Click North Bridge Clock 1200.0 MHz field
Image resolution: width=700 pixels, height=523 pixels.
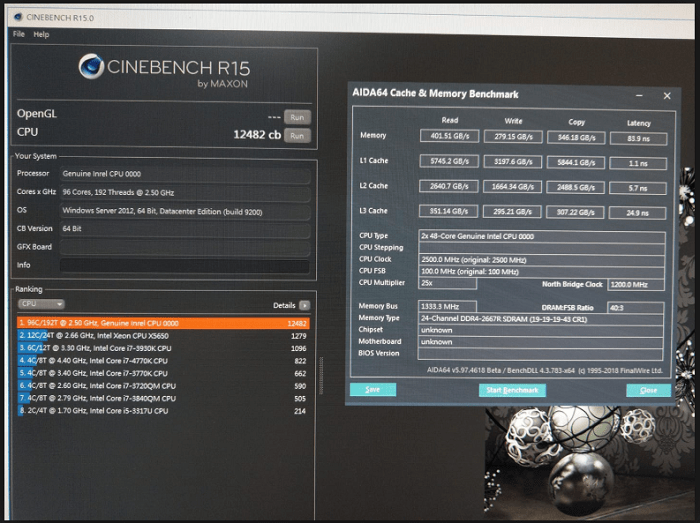coord(636,285)
